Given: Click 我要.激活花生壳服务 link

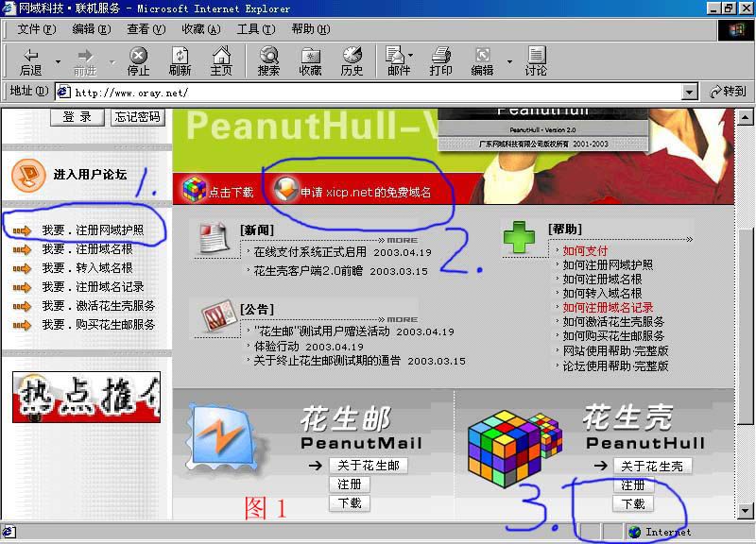Looking at the screenshot, I should click(x=98, y=305).
